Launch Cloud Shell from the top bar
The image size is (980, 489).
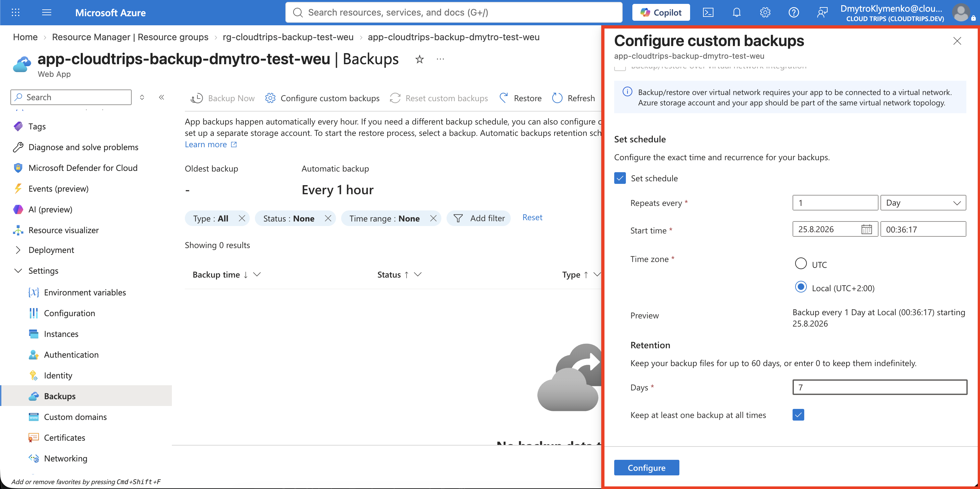pos(708,13)
